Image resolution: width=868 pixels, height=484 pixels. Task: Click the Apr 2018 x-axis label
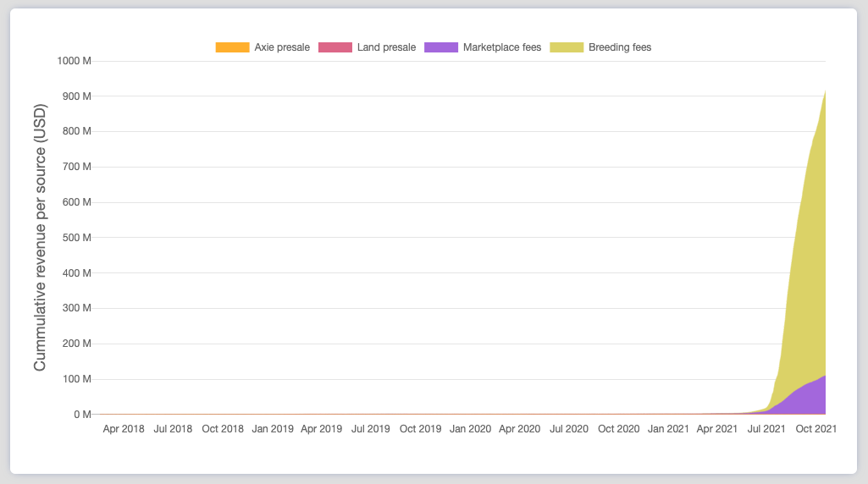(x=124, y=429)
